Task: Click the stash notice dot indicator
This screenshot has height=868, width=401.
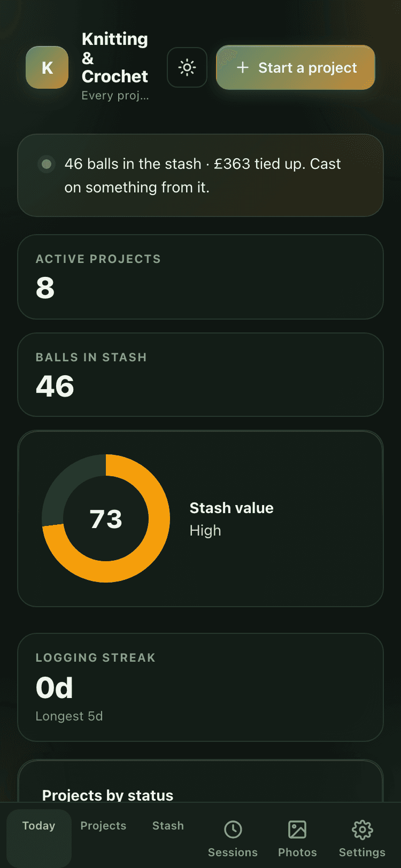Action: 47,164
